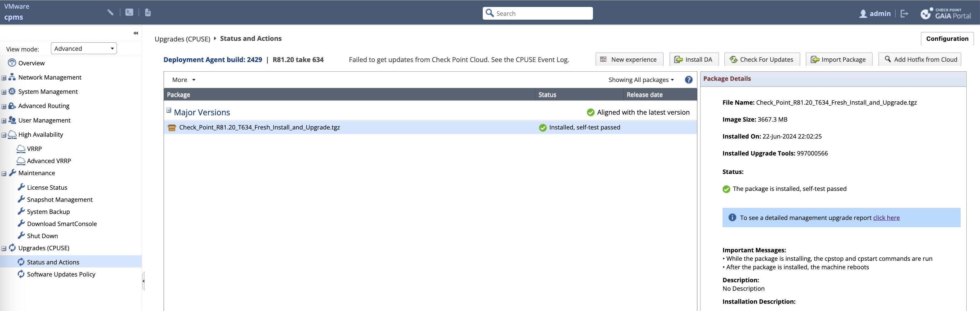Viewport: 980px width, 311px height.
Task: Click the Overview icon in sidebar
Action: (x=12, y=63)
